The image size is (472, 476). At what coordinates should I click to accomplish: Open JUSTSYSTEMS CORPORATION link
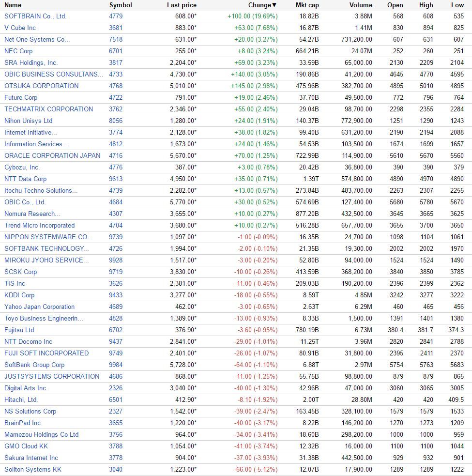52,377
